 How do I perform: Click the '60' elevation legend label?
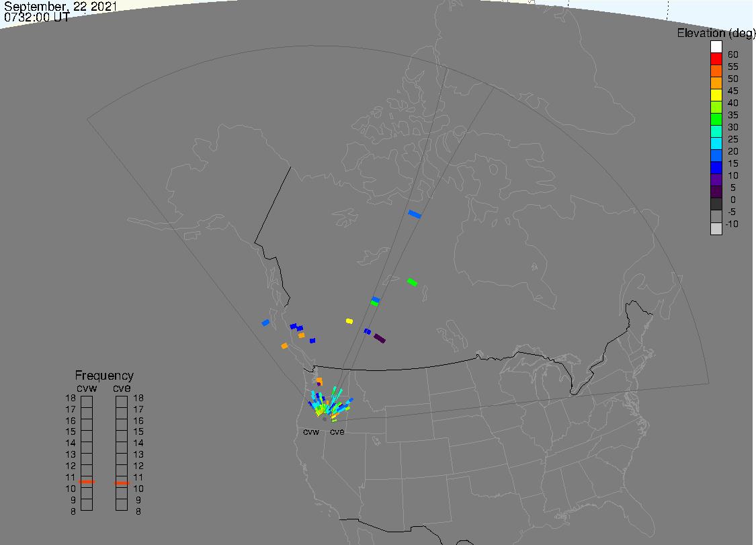point(733,54)
